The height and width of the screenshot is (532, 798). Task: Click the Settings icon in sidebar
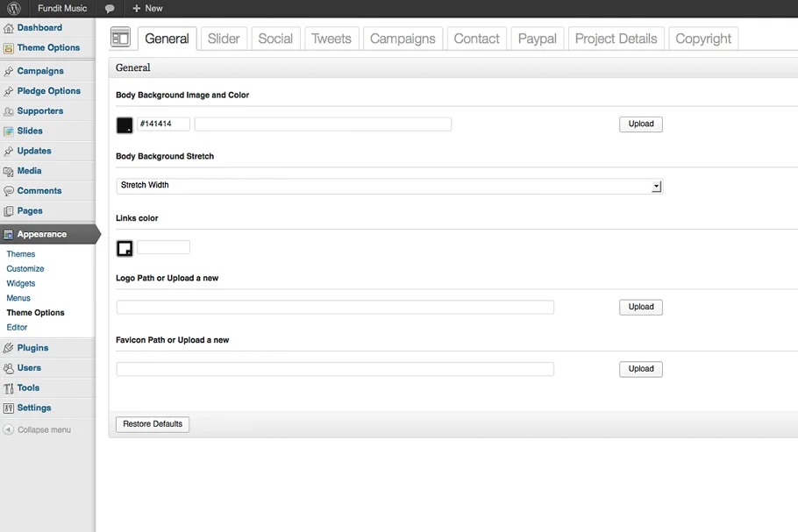[9, 408]
